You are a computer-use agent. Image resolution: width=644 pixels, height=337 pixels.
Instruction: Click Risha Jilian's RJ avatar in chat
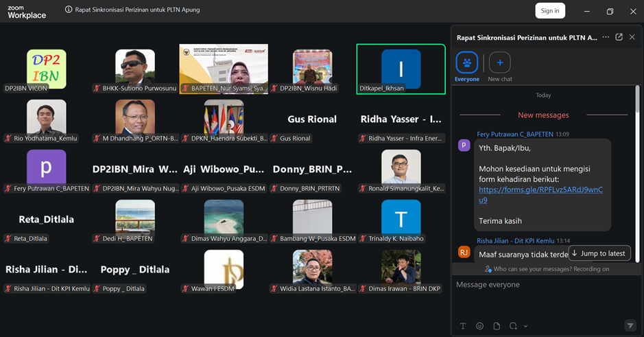pyautogui.click(x=464, y=252)
